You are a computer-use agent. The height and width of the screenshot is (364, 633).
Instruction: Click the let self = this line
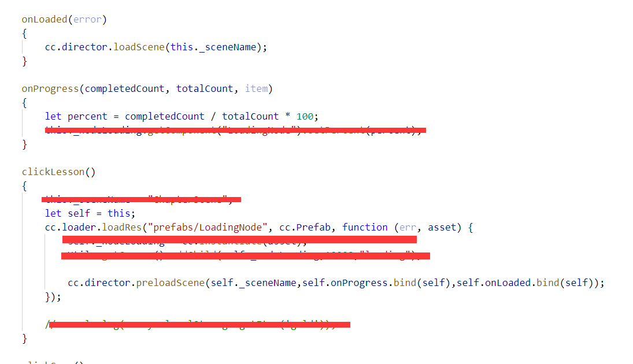pos(90,213)
